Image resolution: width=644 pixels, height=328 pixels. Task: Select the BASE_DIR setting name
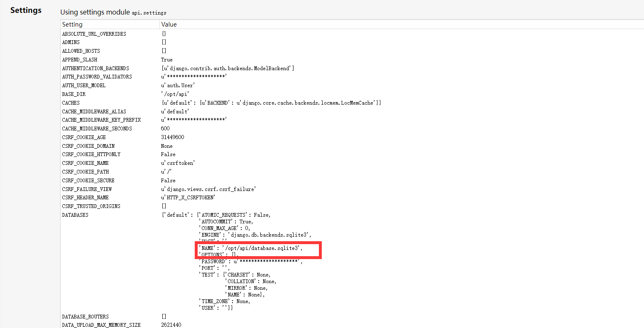74,94
